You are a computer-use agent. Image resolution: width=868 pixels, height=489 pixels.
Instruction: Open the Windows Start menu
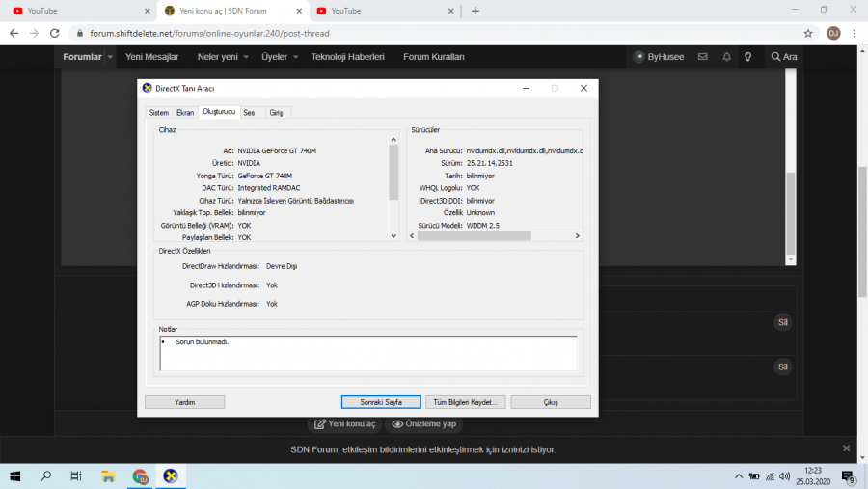[14, 476]
